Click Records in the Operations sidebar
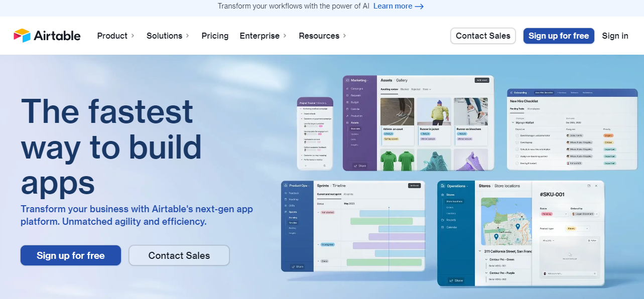This screenshot has height=299, width=644. (451, 220)
